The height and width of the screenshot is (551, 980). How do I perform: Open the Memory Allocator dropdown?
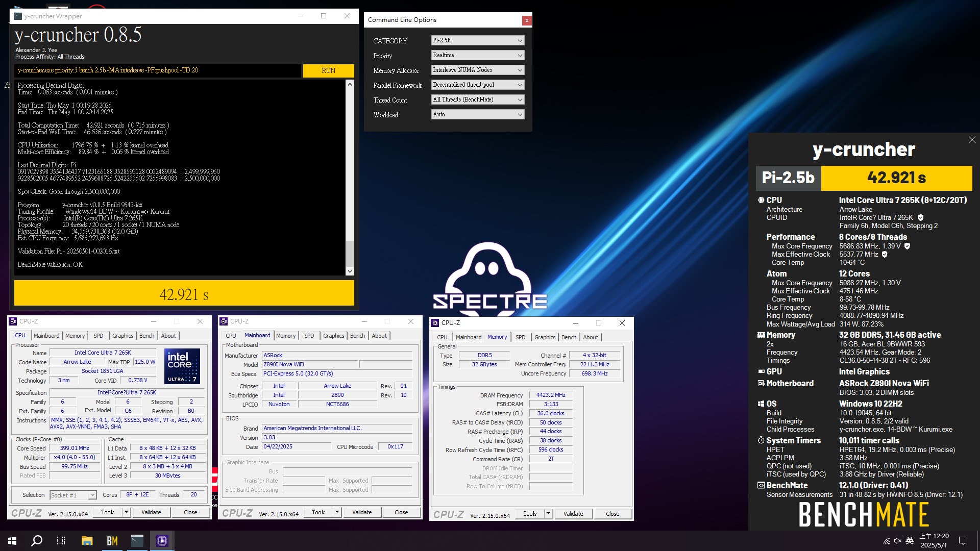tap(478, 70)
